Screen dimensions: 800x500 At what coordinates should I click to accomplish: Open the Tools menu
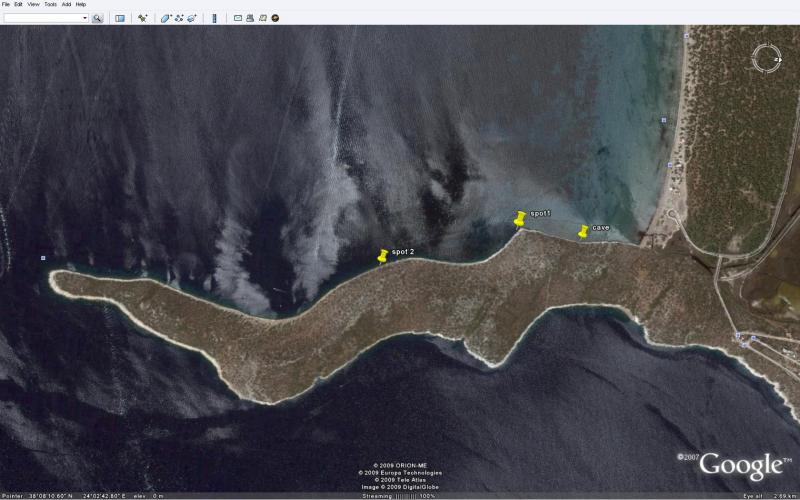pyautogui.click(x=49, y=4)
